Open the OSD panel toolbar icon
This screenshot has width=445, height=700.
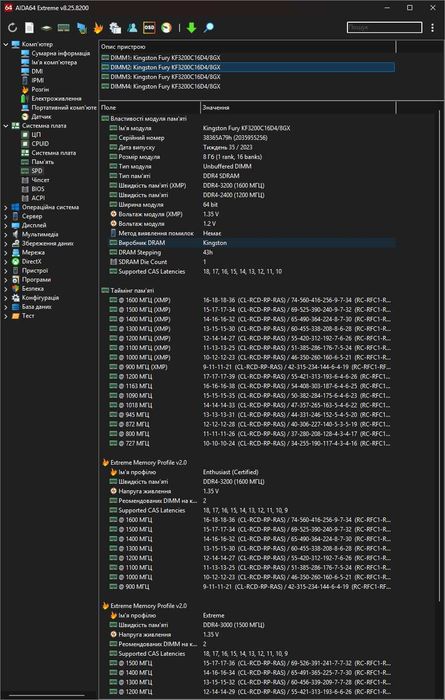click(149, 28)
